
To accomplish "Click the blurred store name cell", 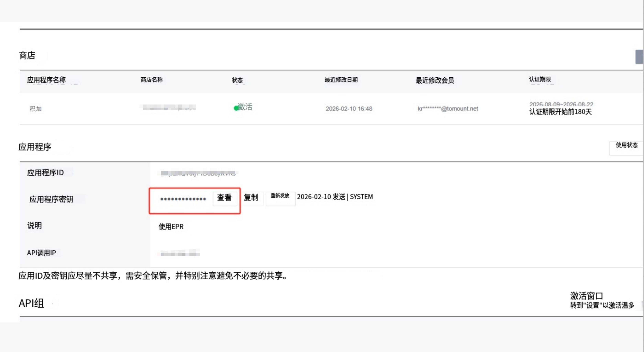I will (x=168, y=107).
